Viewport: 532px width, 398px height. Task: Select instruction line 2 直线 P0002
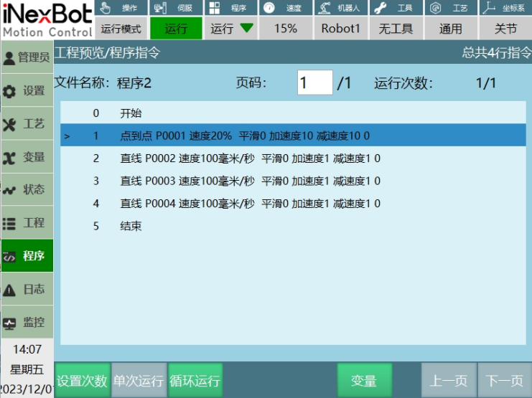251,158
